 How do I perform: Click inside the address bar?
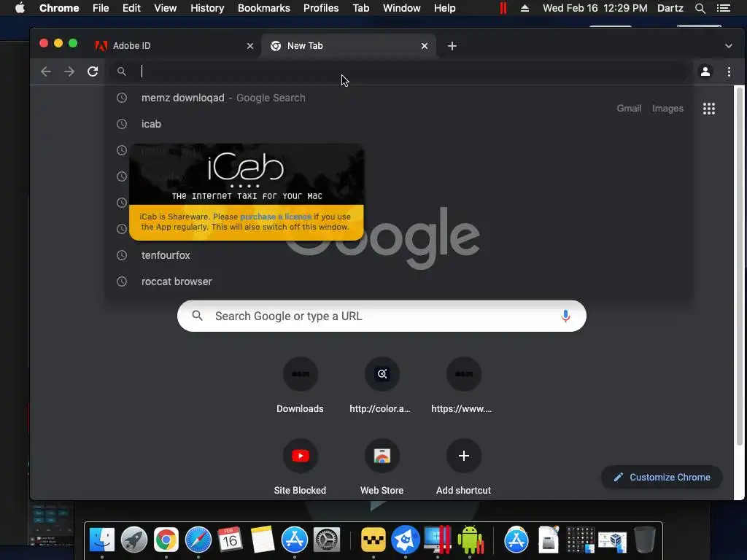tap(398, 71)
